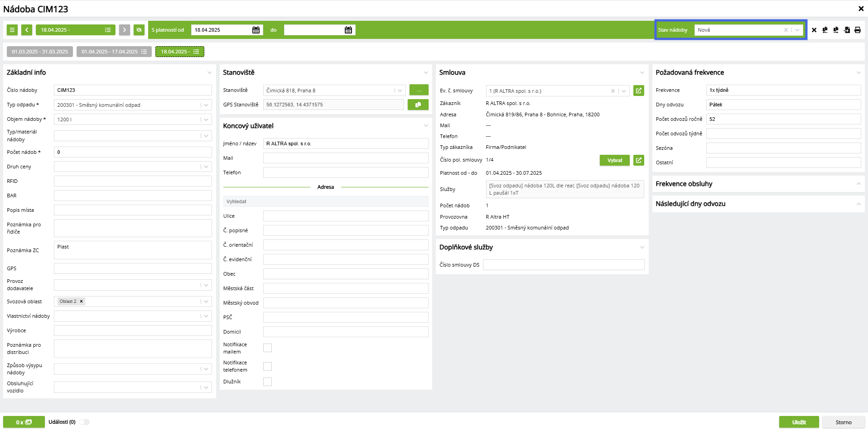
Task: Toggle the Události switch
Action: click(84, 422)
